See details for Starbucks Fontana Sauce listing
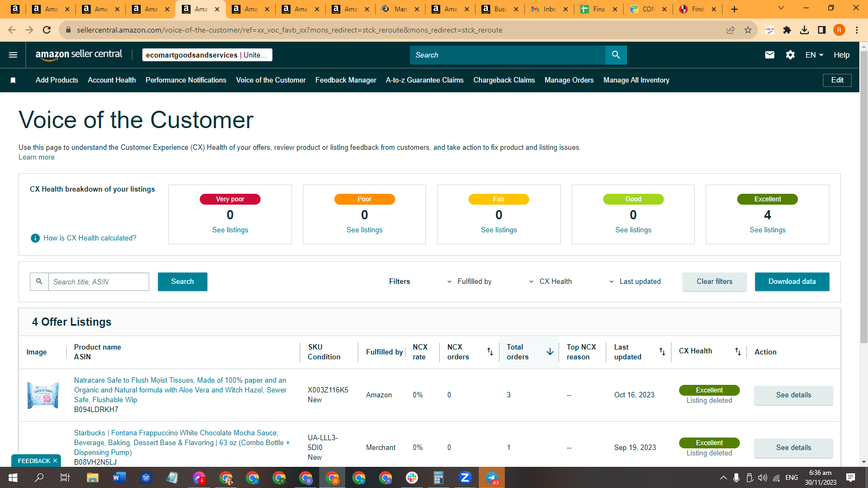This screenshot has height=488, width=868. pyautogui.click(x=793, y=448)
